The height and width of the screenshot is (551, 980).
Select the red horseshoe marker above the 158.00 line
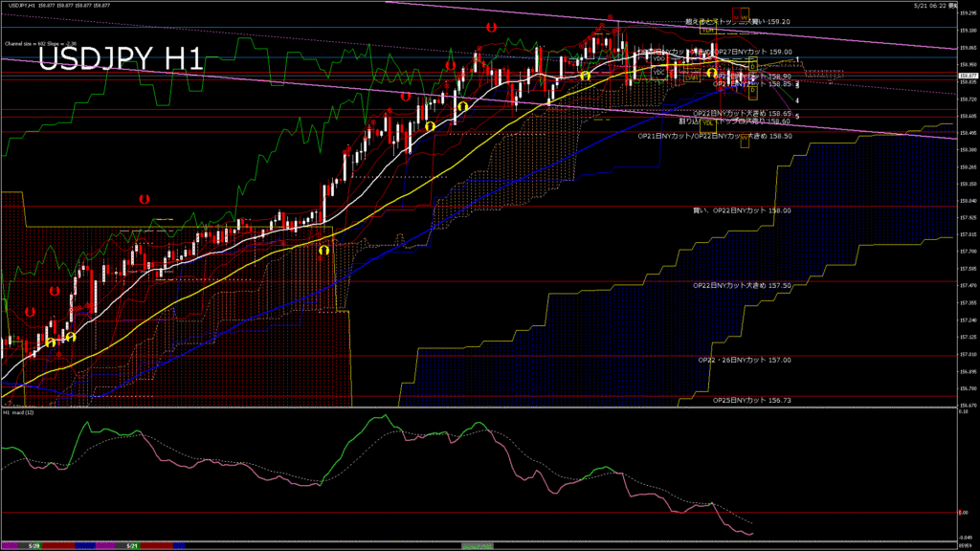(145, 199)
